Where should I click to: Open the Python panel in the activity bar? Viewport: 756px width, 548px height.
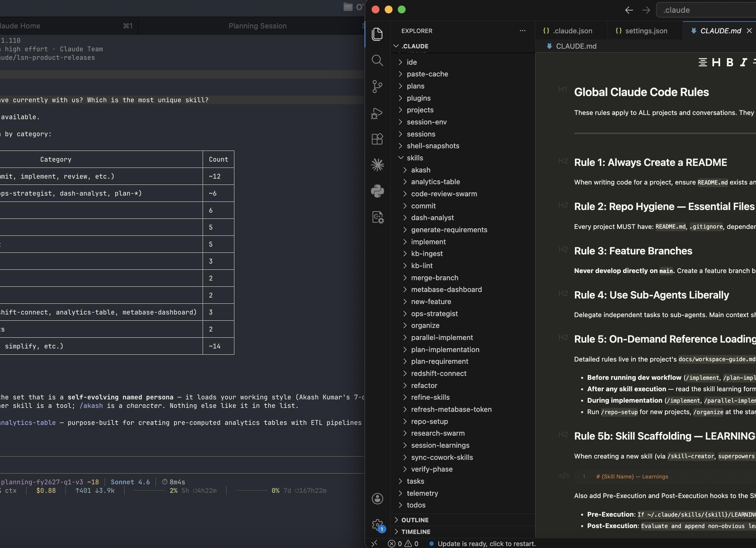(x=377, y=191)
